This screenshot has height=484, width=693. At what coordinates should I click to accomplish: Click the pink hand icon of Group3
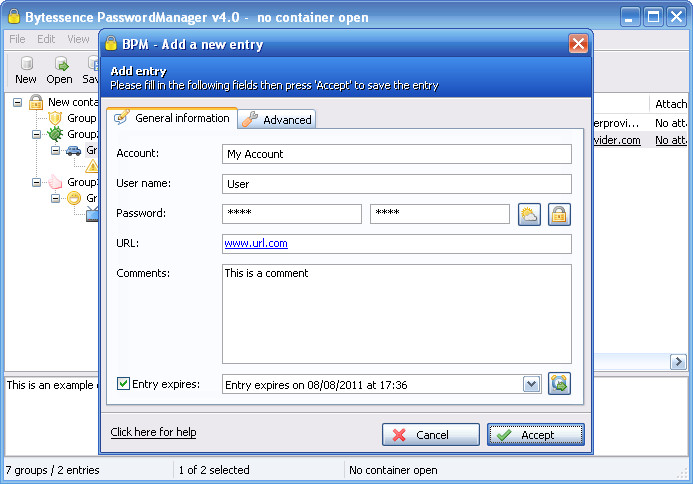(x=55, y=182)
